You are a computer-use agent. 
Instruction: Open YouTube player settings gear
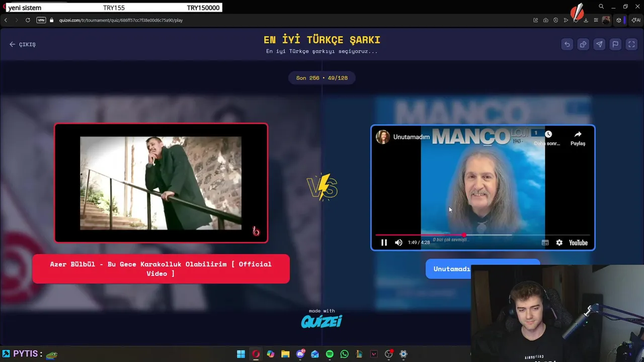(x=559, y=242)
